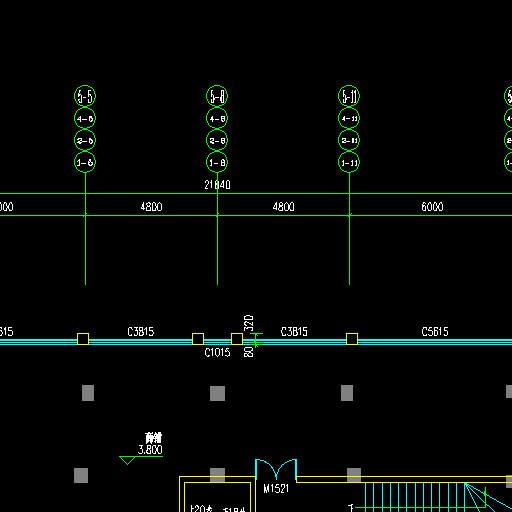The image size is (512, 512).
Task: Select the 5-8 axis grid bubble
Action: point(217,96)
